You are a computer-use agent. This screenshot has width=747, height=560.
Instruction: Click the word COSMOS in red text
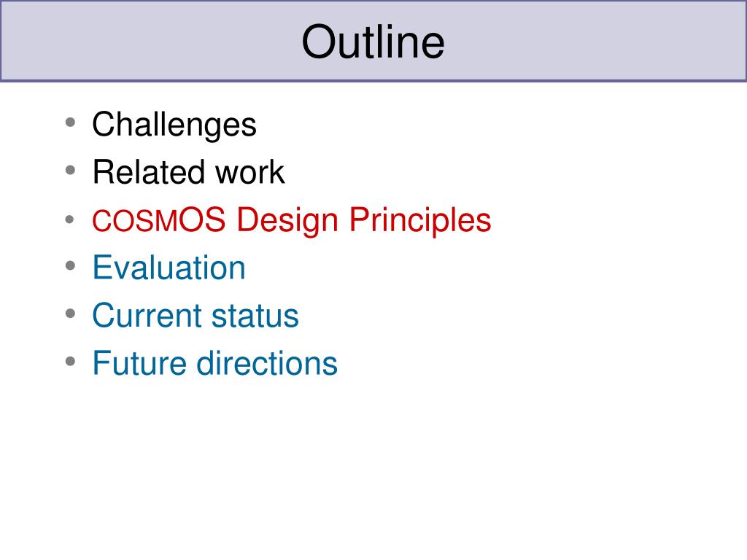(158, 220)
